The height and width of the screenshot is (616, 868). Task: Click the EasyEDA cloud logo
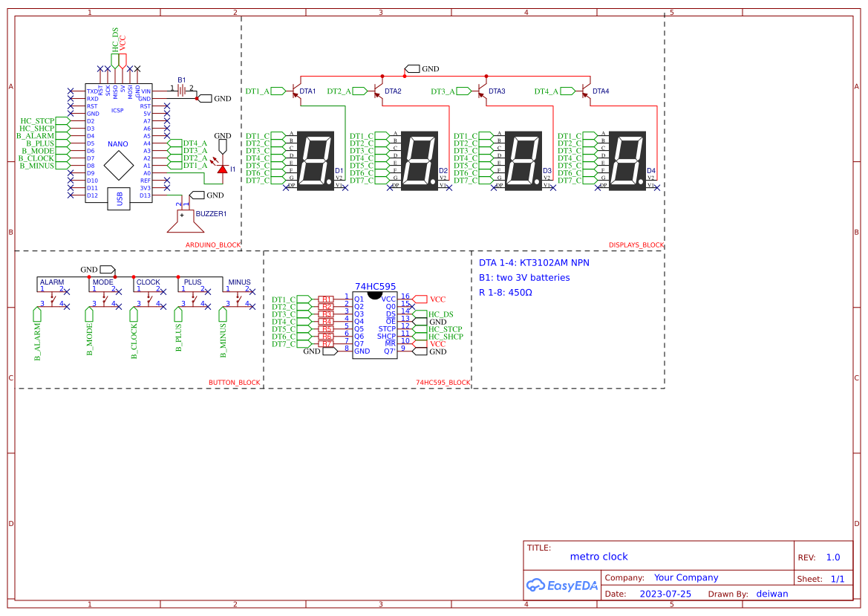point(562,585)
